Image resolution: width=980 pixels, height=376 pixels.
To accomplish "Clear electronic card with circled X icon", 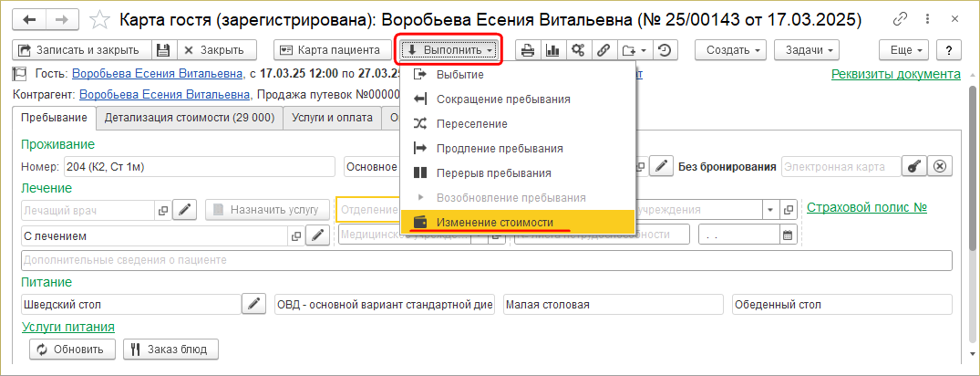I will [x=940, y=166].
